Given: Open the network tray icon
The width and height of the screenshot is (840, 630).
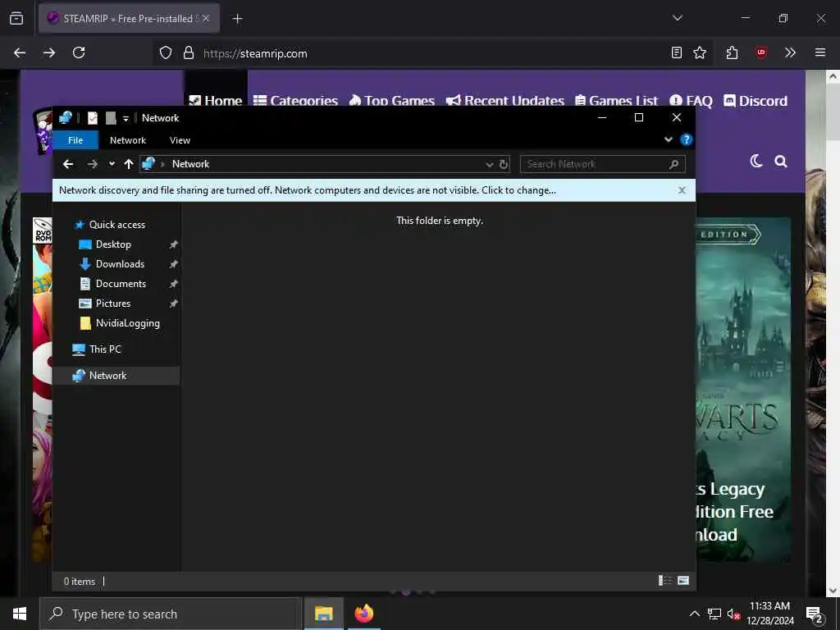Looking at the screenshot, I should pos(714,614).
